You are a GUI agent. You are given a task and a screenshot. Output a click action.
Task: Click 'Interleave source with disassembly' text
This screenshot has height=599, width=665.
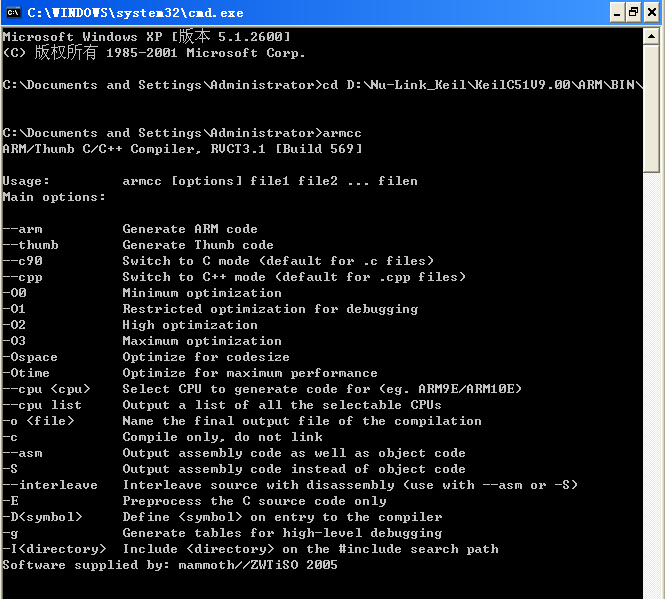click(350, 485)
